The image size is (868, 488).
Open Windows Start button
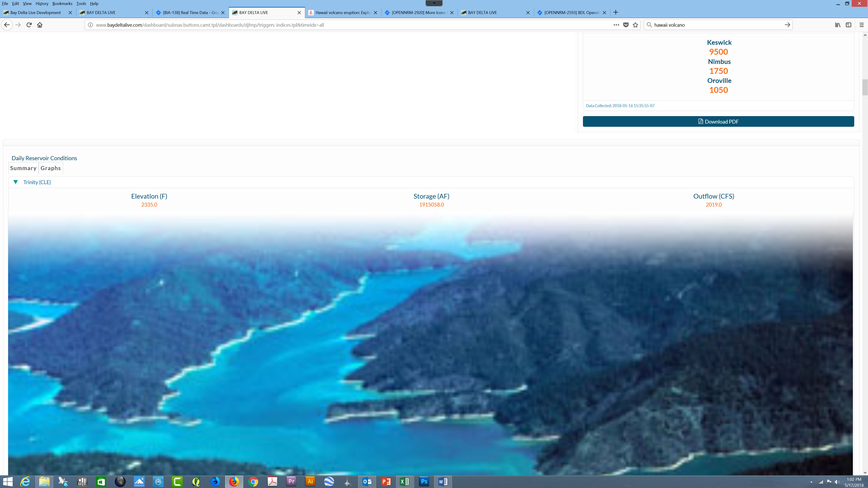(7, 482)
